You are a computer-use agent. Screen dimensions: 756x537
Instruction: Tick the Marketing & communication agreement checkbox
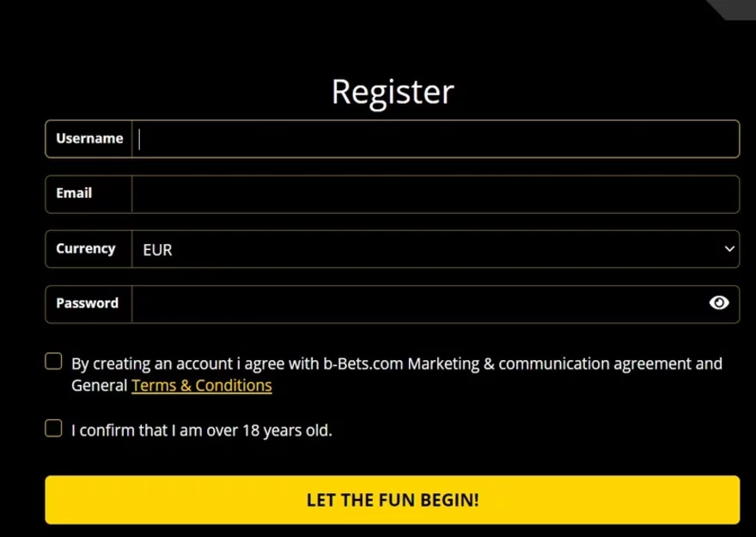click(x=53, y=361)
